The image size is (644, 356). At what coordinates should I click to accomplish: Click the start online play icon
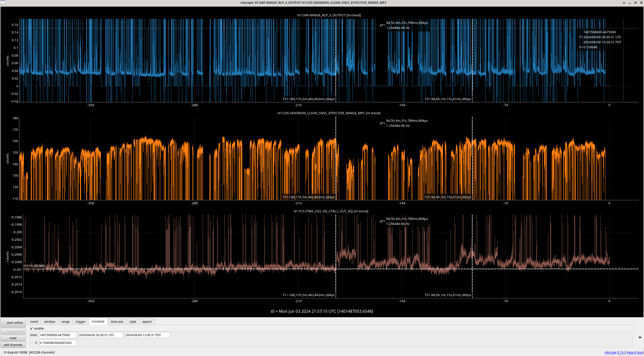(4, 323)
